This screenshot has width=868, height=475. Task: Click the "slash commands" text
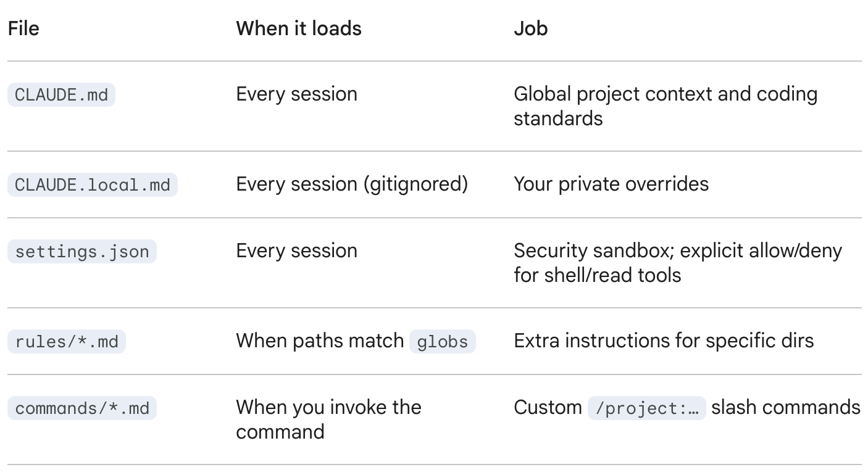pyautogui.click(x=785, y=408)
